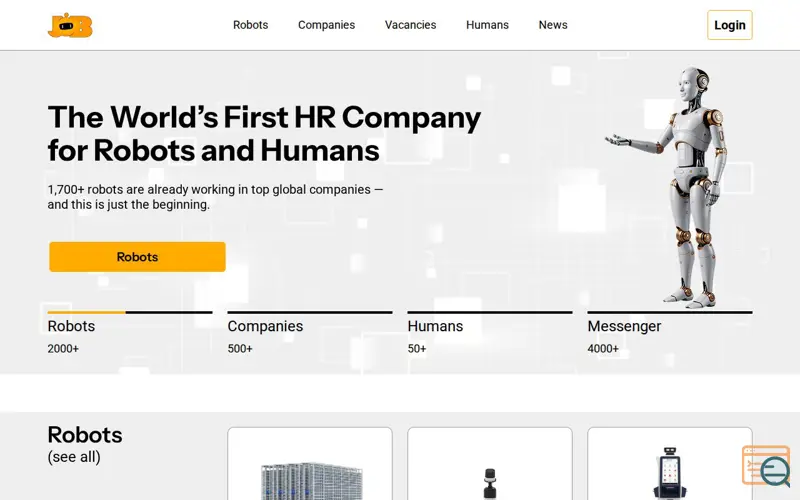Viewport: 800px width, 500px height.
Task: Switch to the Companies 500+ slide tab
Action: pos(310,333)
